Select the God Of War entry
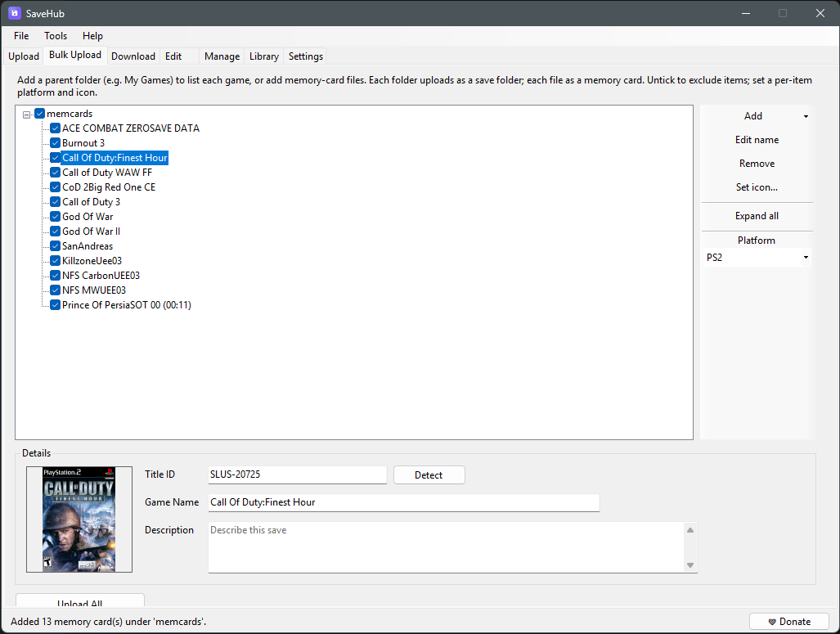 [88, 217]
